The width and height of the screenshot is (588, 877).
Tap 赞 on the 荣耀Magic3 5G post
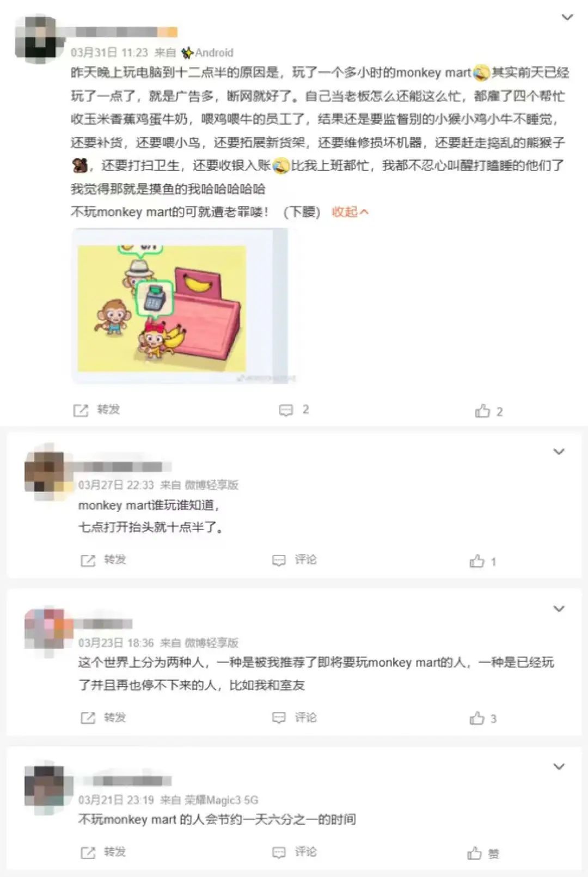point(483,853)
